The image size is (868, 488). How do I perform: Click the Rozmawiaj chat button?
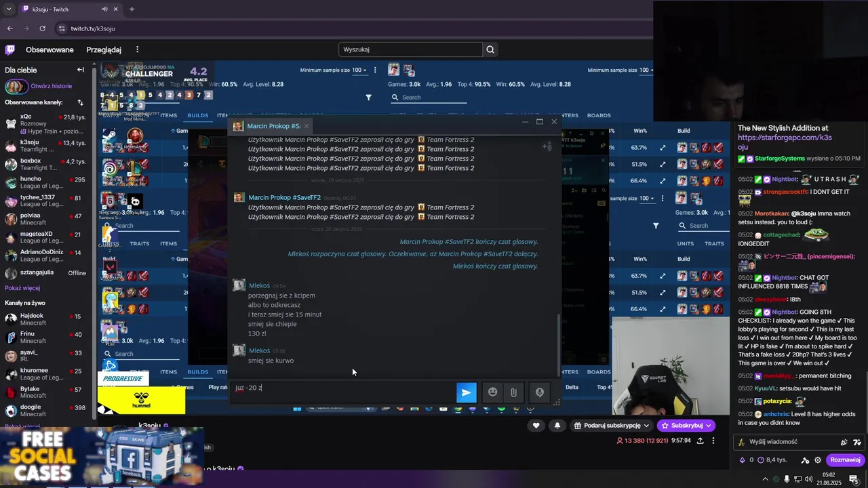[x=845, y=460]
